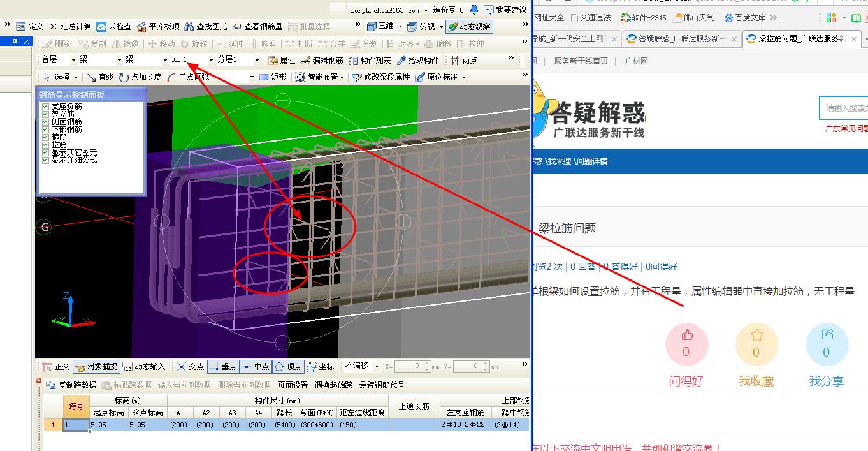Click 平齐板顶 align slab top tool
This screenshot has height=451, width=868.
[158, 26]
